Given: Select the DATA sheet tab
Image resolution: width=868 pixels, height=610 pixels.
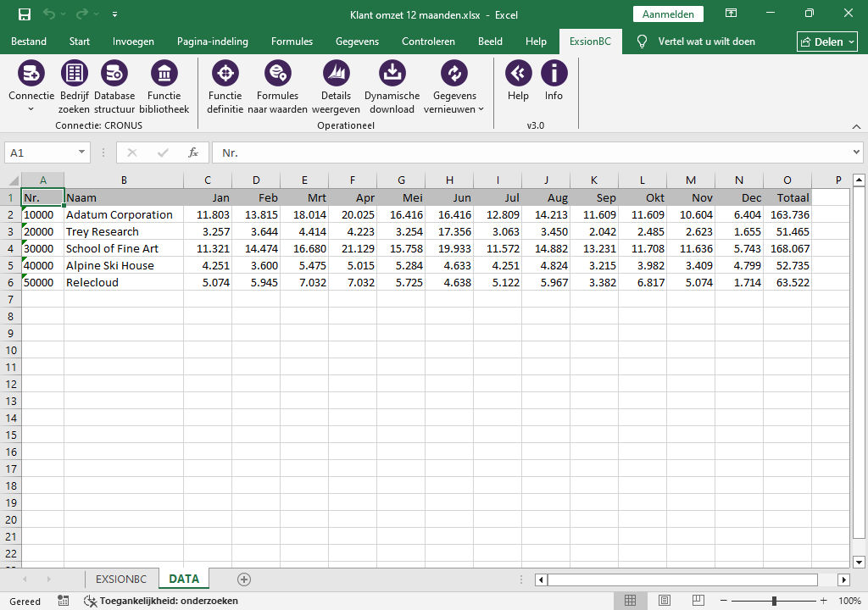Looking at the screenshot, I should [184, 579].
